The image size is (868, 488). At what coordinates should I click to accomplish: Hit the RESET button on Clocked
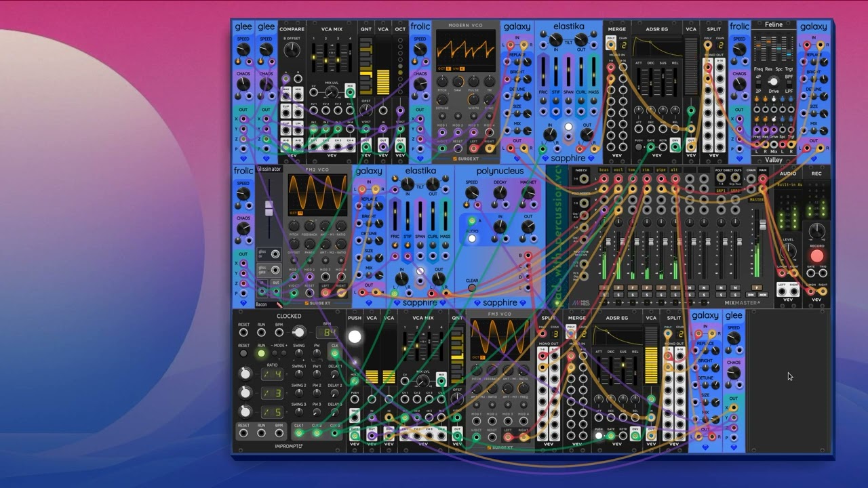[x=243, y=353]
